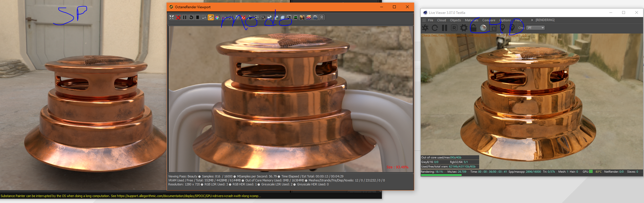This screenshot has width=644, height=203.
Task: Open the Options menu in Live Viewer
Action: coord(505,20)
